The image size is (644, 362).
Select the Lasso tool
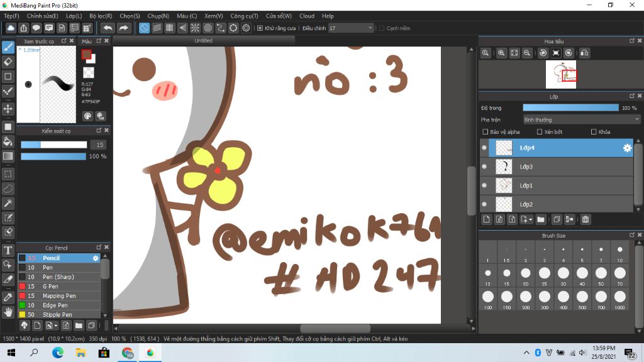pyautogui.click(x=8, y=189)
